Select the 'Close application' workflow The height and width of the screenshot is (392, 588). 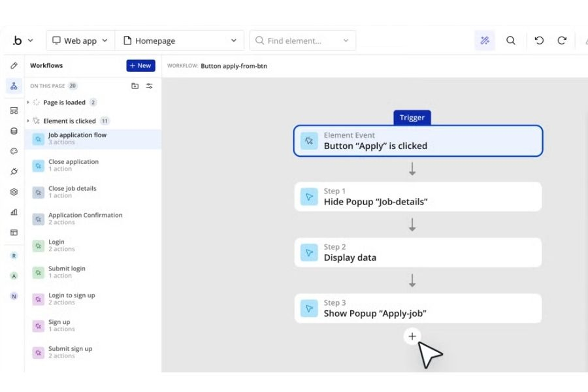[73, 165]
